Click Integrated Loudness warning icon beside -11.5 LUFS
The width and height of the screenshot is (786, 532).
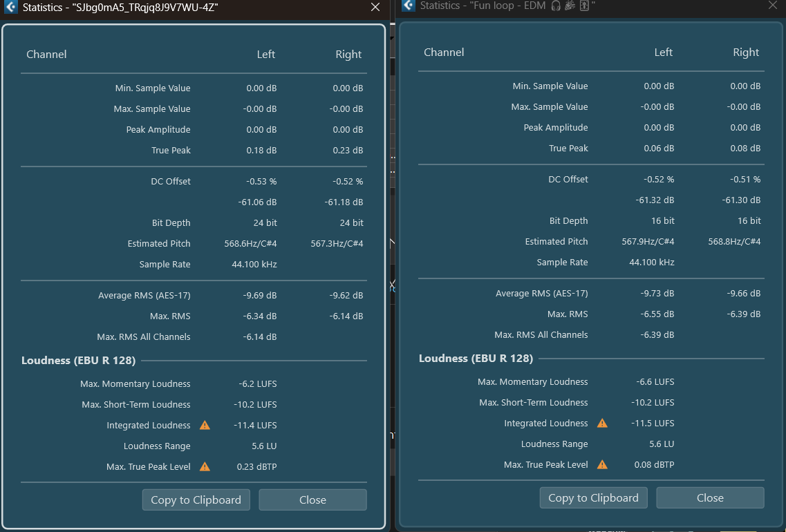coord(602,424)
